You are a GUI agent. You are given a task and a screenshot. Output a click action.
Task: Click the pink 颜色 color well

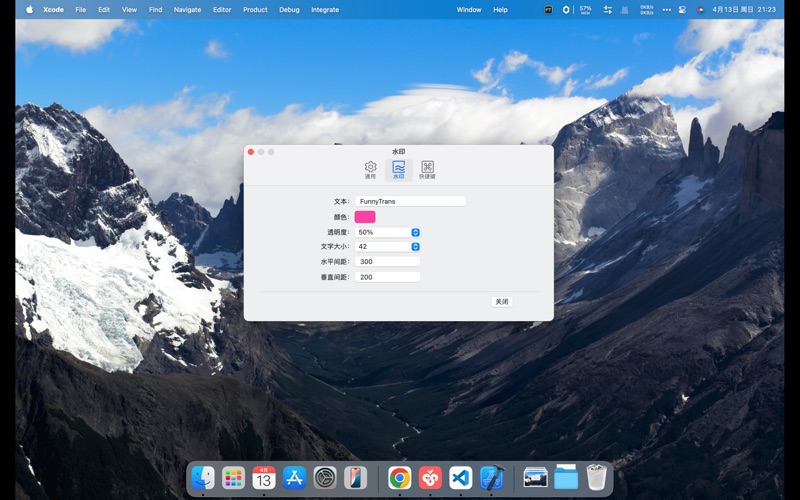pos(365,217)
